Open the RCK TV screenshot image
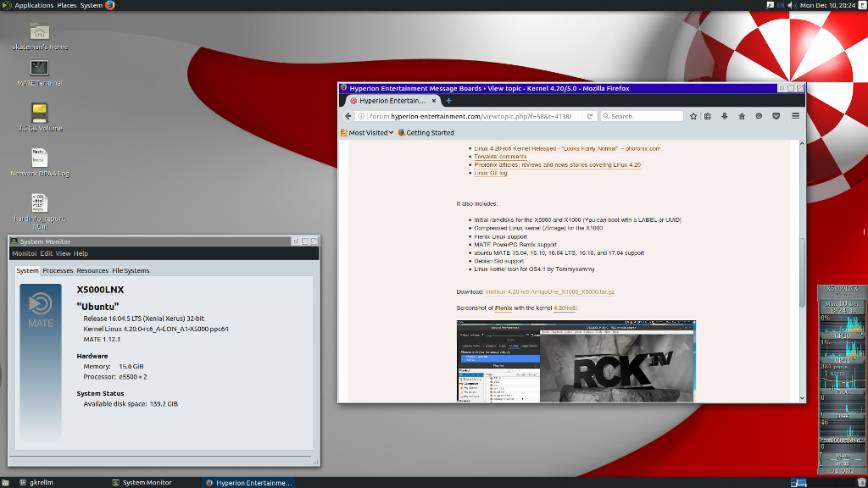Image resolution: width=868 pixels, height=488 pixels. coord(576,361)
